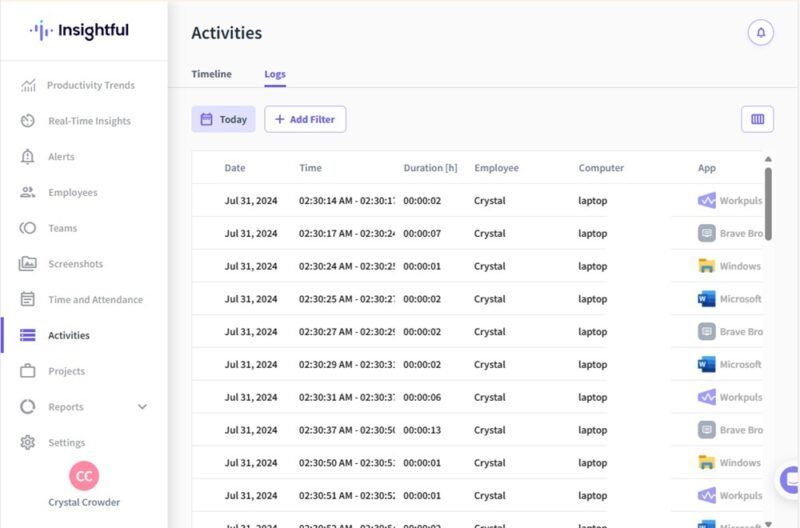Click time 02:30:37 AM cell

click(x=346, y=430)
